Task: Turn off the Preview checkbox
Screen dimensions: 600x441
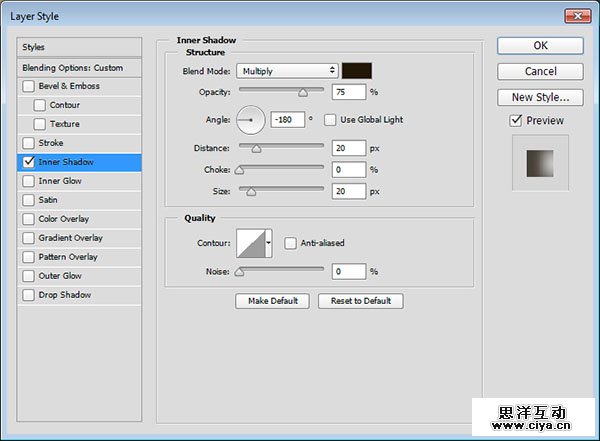Action: (516, 121)
